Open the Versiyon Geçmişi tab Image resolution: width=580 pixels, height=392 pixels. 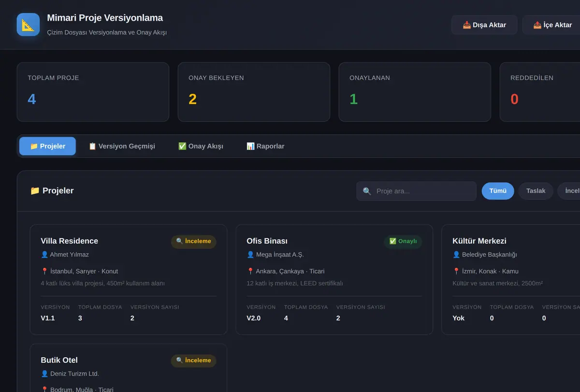coord(122,146)
